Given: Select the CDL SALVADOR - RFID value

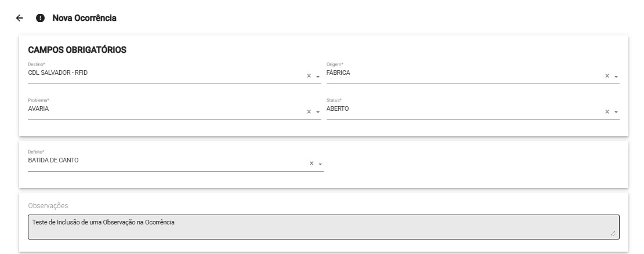Looking at the screenshot, I should click(57, 72).
